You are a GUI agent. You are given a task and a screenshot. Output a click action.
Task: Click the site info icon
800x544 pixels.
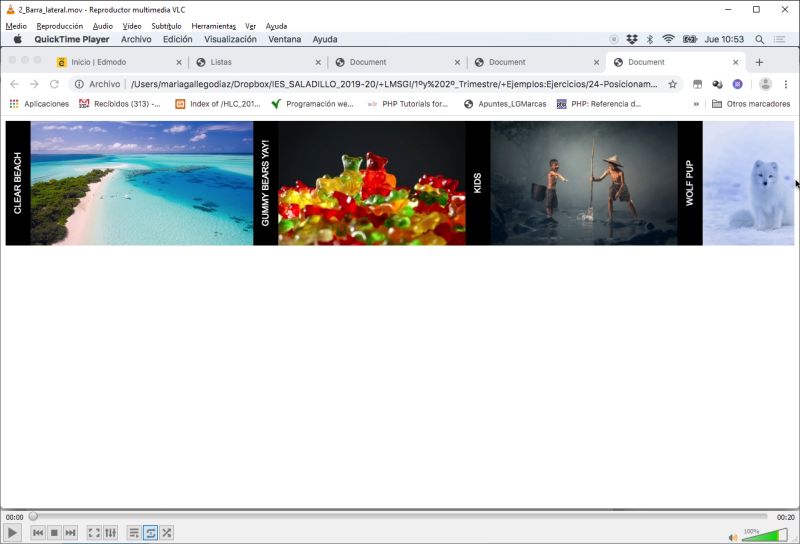click(x=79, y=84)
